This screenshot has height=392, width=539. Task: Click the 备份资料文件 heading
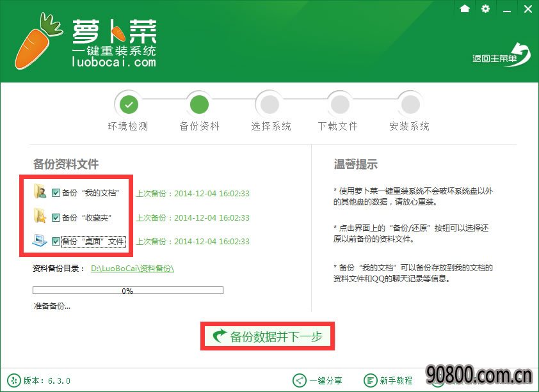[x=66, y=164]
